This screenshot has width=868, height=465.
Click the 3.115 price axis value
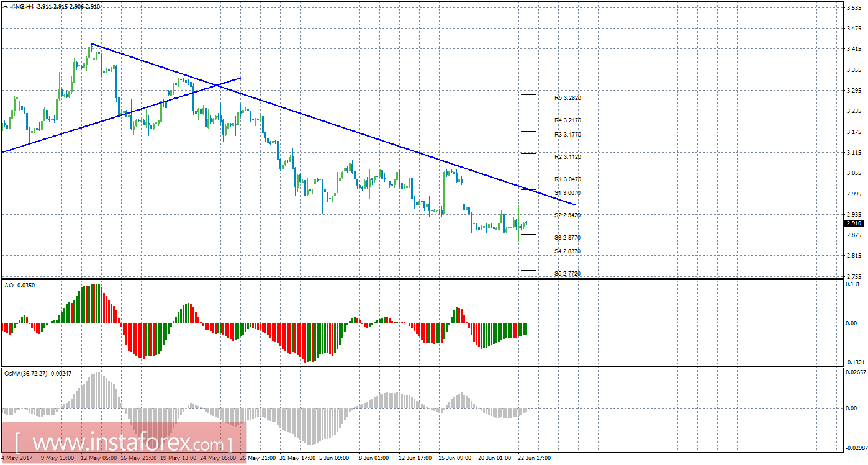click(853, 152)
